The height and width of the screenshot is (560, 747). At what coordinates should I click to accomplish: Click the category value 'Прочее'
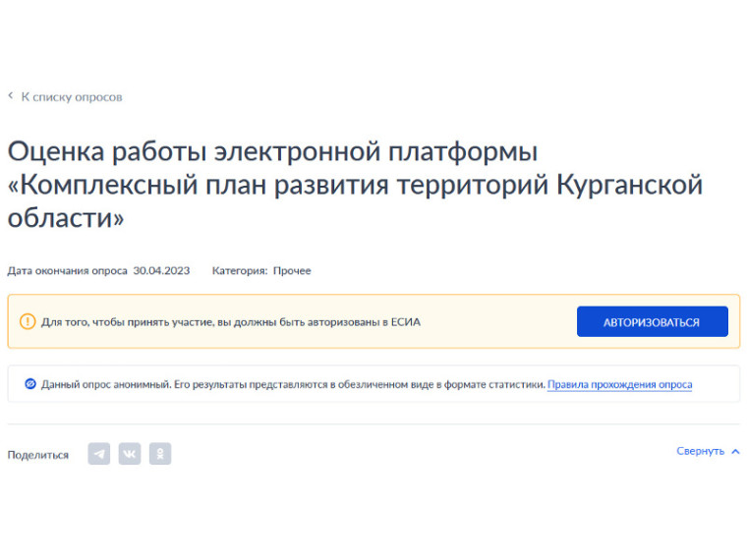pyautogui.click(x=292, y=270)
